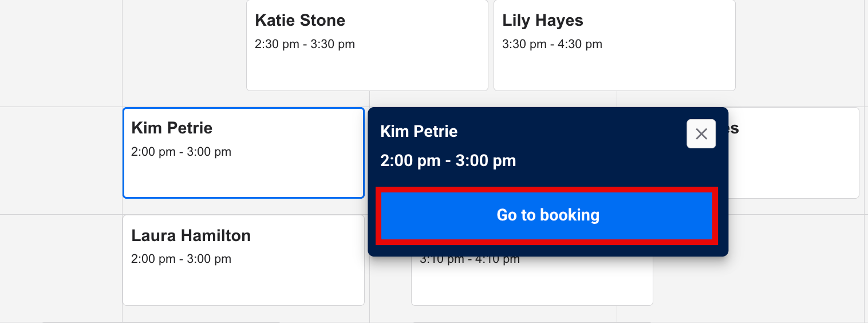Image resolution: width=868 pixels, height=323 pixels.
Task: Click the time inside Kim Petrie's white card
Action: (x=181, y=152)
